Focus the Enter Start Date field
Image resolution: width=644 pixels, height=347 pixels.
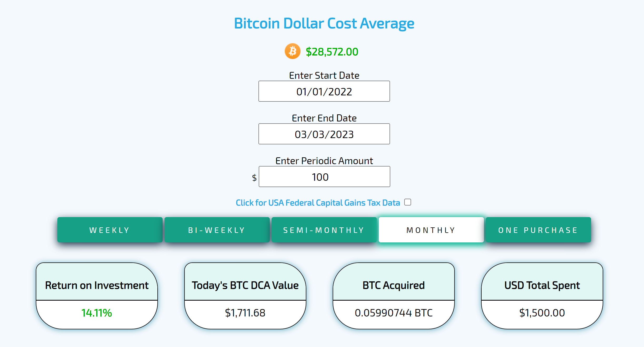(324, 91)
